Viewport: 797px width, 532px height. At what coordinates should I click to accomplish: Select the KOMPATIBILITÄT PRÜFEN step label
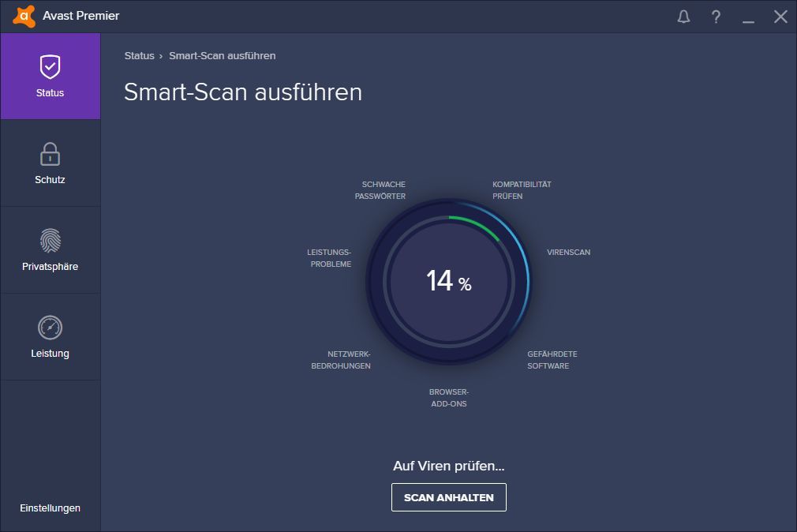(522, 190)
